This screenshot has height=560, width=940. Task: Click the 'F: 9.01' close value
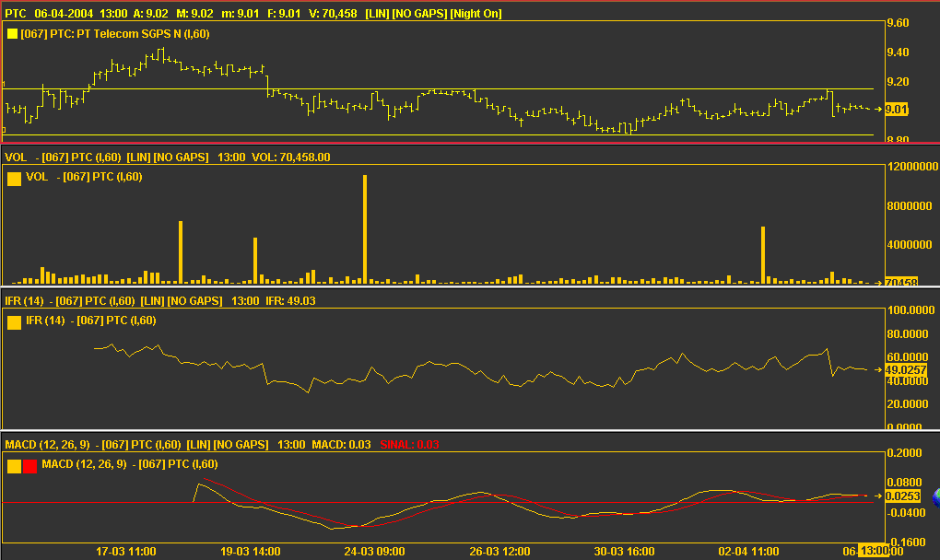point(284,13)
